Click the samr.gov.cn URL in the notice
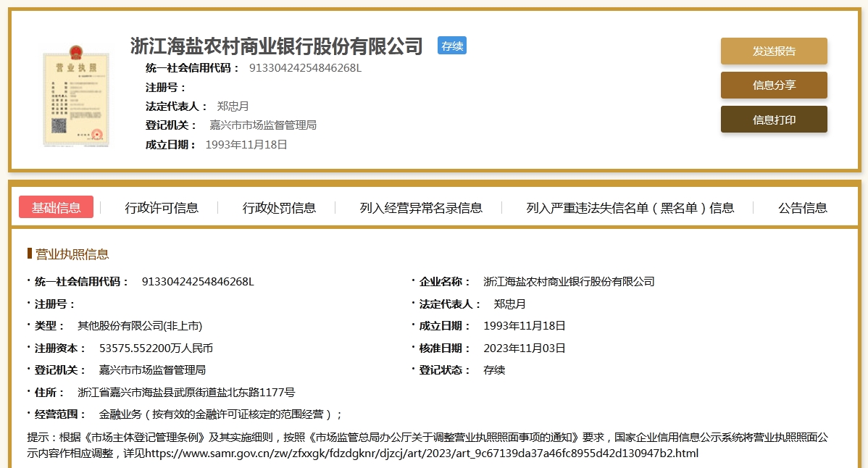The height and width of the screenshot is (468, 868). [x=421, y=454]
